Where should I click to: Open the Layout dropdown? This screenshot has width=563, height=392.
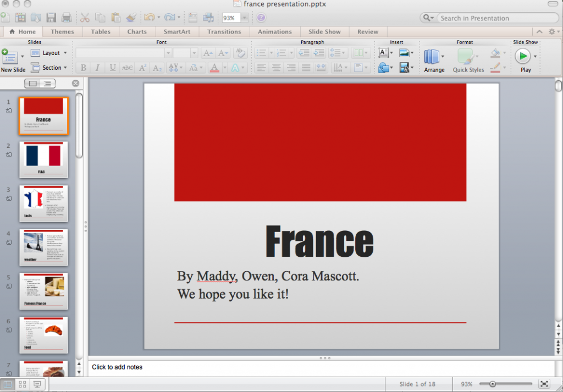point(49,53)
